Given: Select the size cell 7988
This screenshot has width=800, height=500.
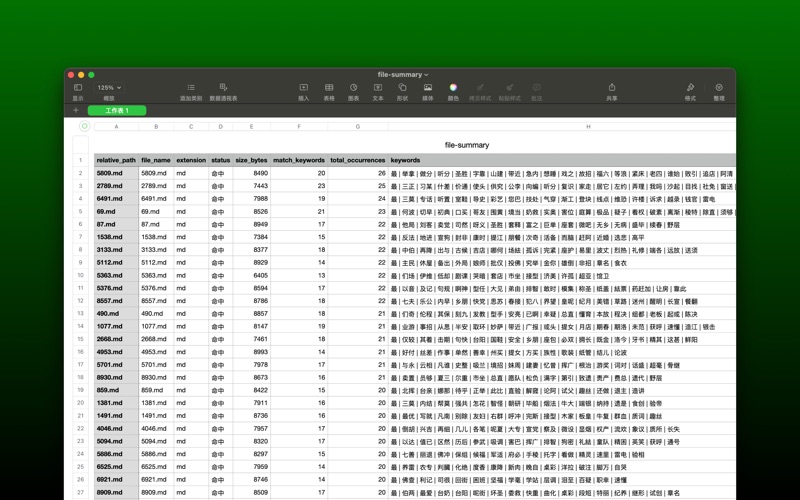Looking at the screenshot, I should coord(252,199).
